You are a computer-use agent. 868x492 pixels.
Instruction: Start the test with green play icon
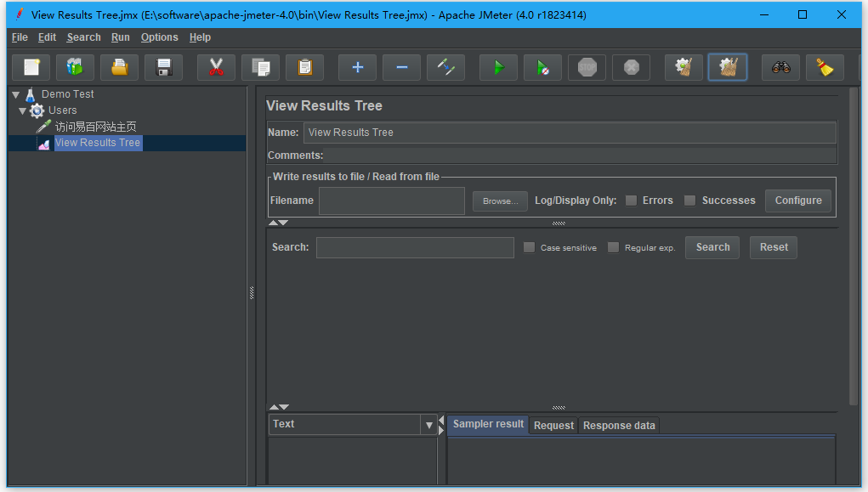(x=498, y=67)
